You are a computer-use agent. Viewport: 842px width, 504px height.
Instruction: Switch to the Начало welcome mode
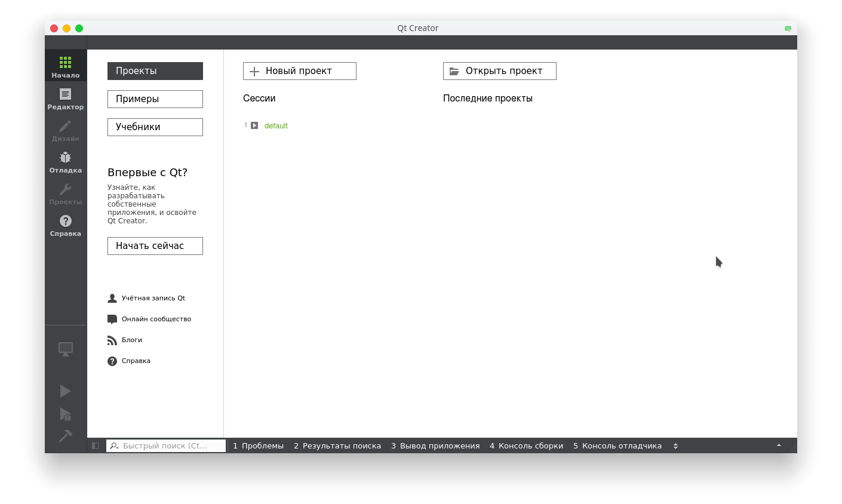(66, 66)
